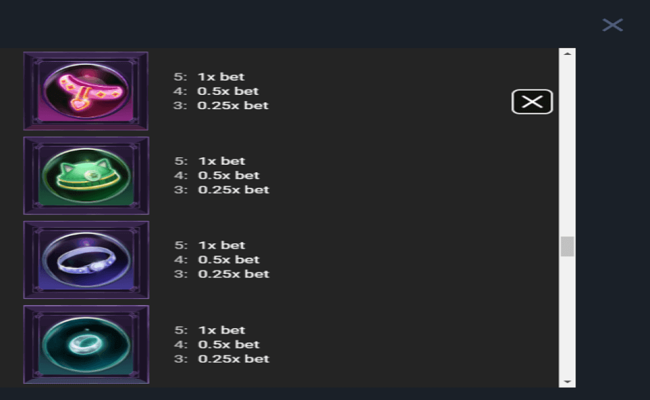Select the teal ring symbol icon
The image size is (650, 400).
click(86, 344)
